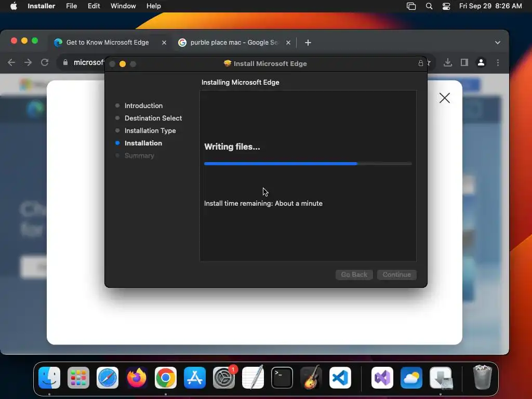This screenshot has height=399, width=532.
Task: Open Visual Studio purple dock icon
Action: tap(382, 378)
